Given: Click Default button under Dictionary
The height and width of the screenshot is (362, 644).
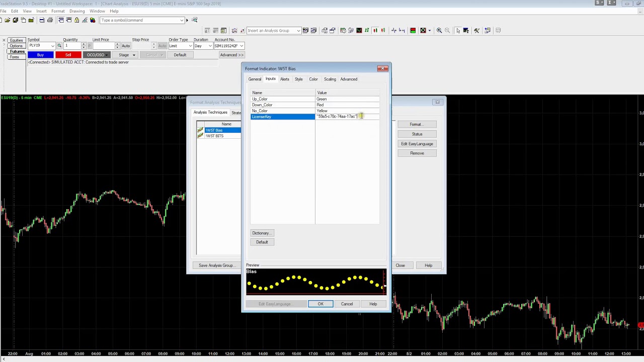Looking at the screenshot, I should click(x=262, y=242).
